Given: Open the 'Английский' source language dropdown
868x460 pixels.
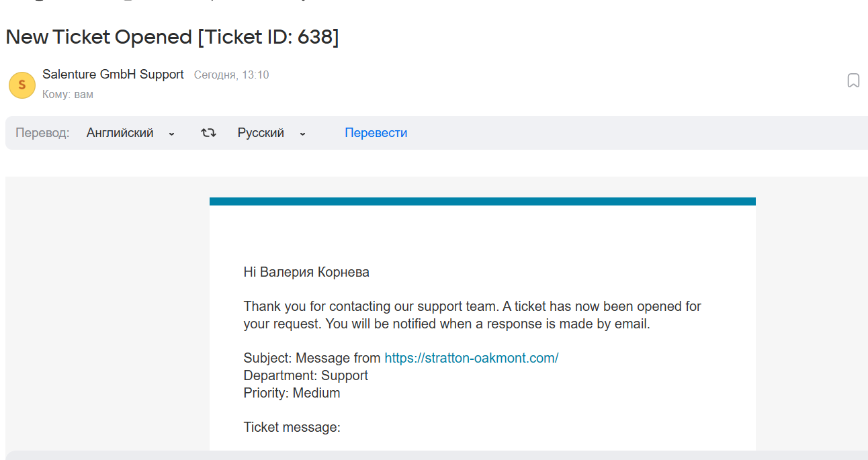Looking at the screenshot, I should pyautogui.click(x=120, y=133).
